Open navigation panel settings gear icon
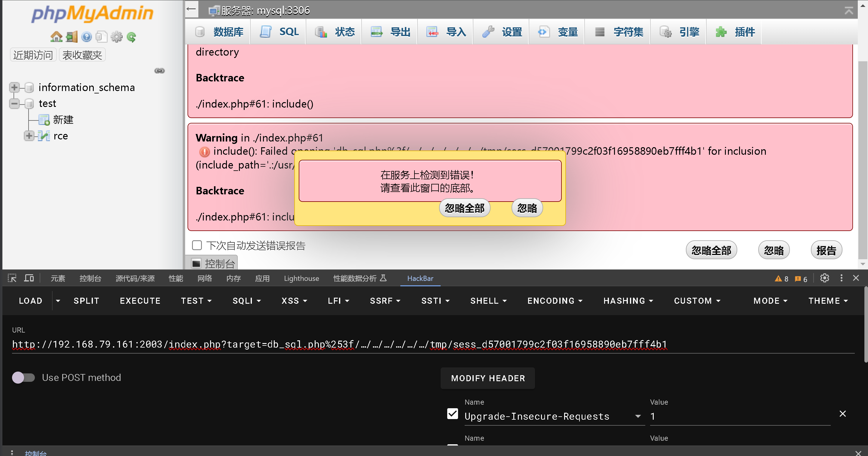 pyautogui.click(x=117, y=37)
